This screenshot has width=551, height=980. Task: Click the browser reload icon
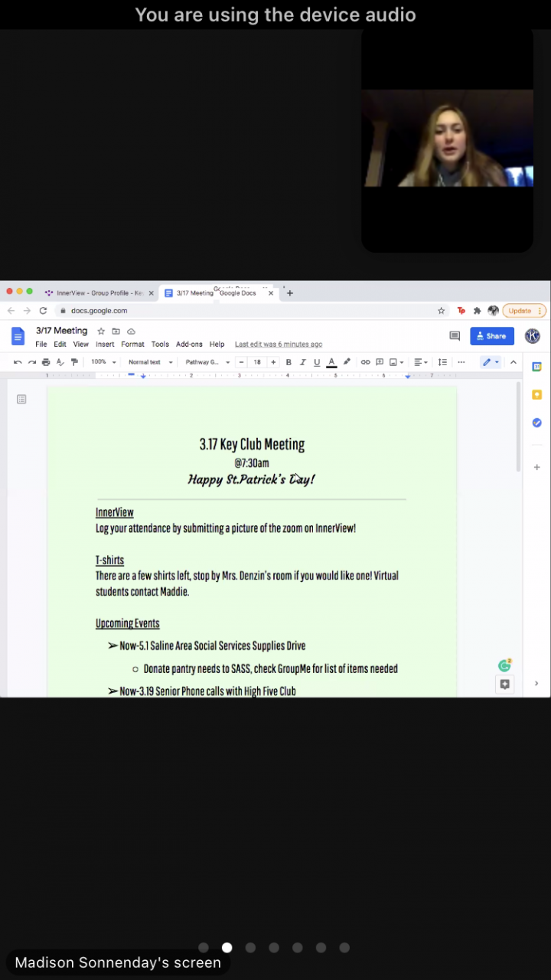[43, 311]
